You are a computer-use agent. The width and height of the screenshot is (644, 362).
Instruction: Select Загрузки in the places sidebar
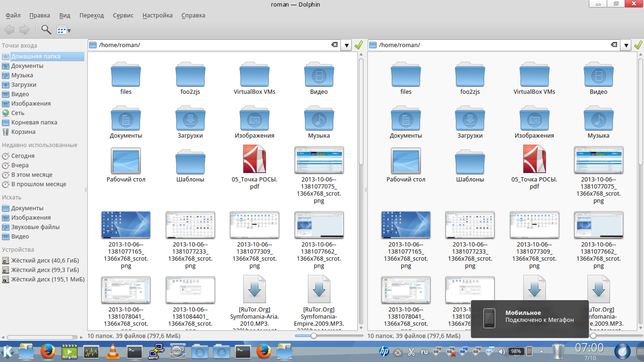pyautogui.click(x=24, y=85)
